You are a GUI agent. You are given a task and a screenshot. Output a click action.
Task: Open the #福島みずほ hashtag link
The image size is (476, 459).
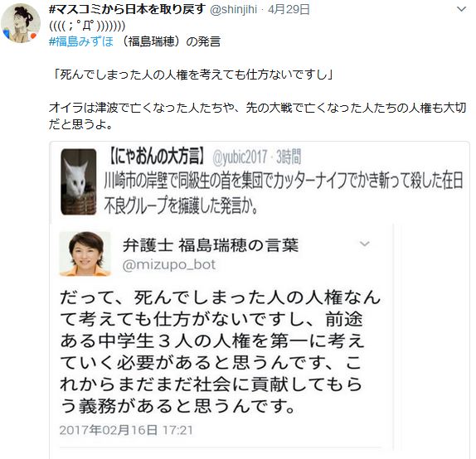pyautogui.click(x=81, y=41)
